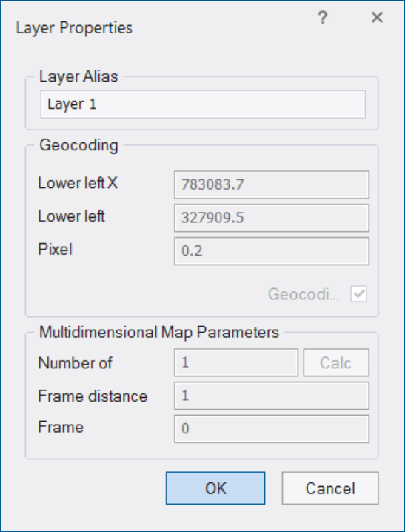Edit the Layer Alias text field
This screenshot has height=532, width=405.
click(203, 104)
